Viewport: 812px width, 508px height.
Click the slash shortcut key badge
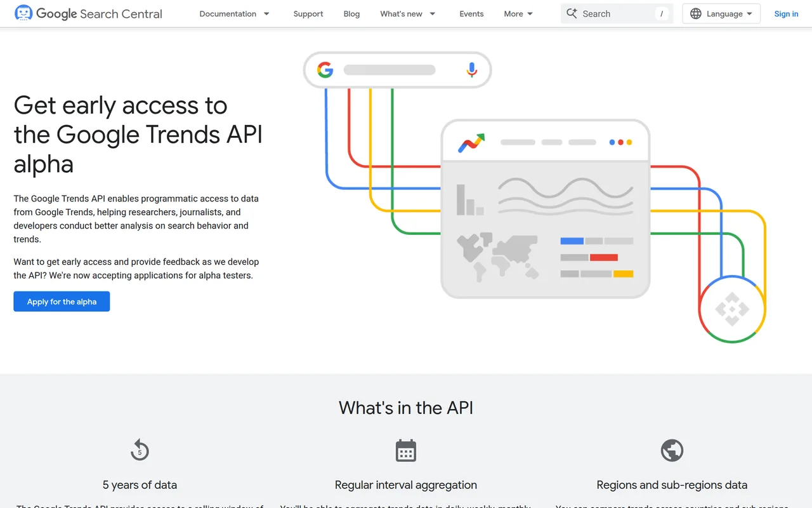pyautogui.click(x=662, y=13)
